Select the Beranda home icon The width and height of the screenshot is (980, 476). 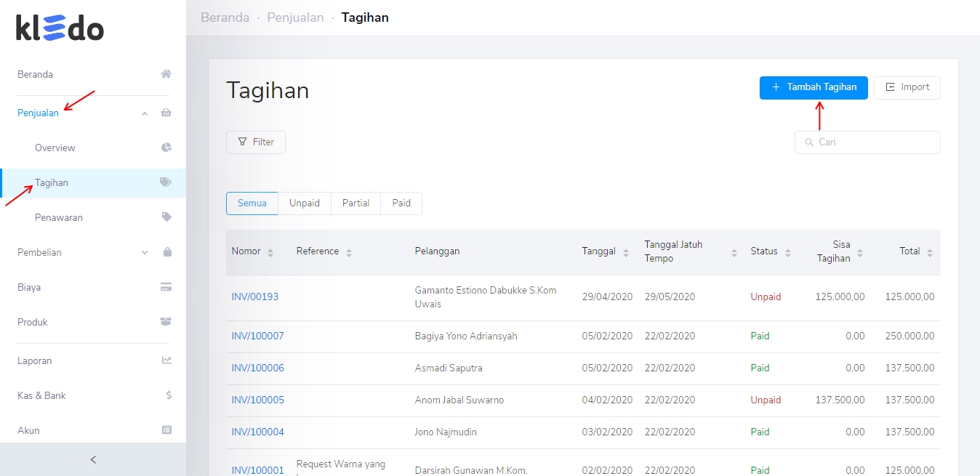pyautogui.click(x=166, y=73)
